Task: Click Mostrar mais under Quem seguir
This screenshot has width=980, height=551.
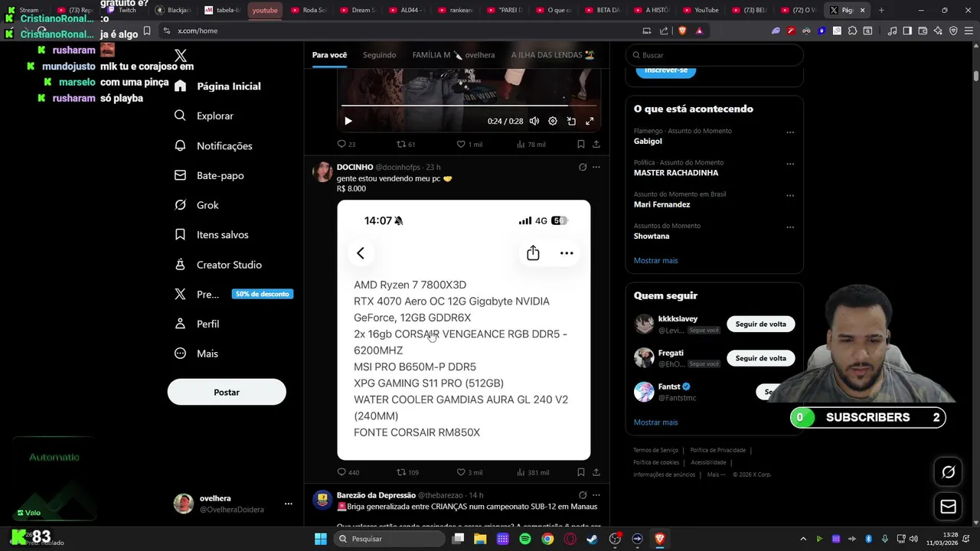Action: click(655, 422)
